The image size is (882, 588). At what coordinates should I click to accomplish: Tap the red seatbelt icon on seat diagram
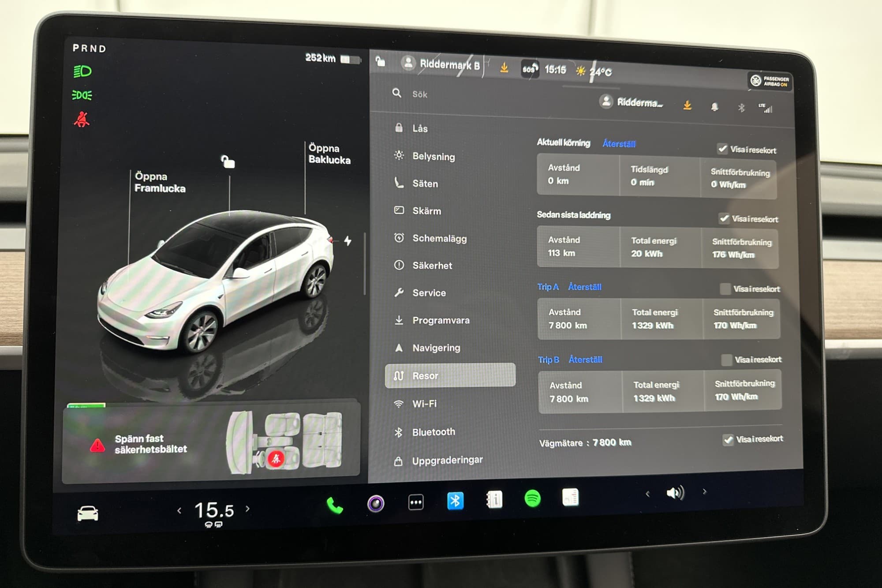point(276,459)
